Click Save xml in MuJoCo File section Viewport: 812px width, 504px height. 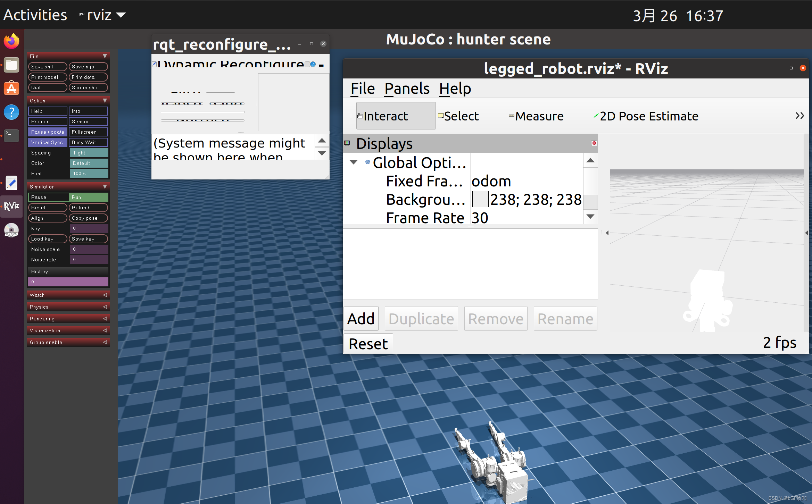coord(48,67)
